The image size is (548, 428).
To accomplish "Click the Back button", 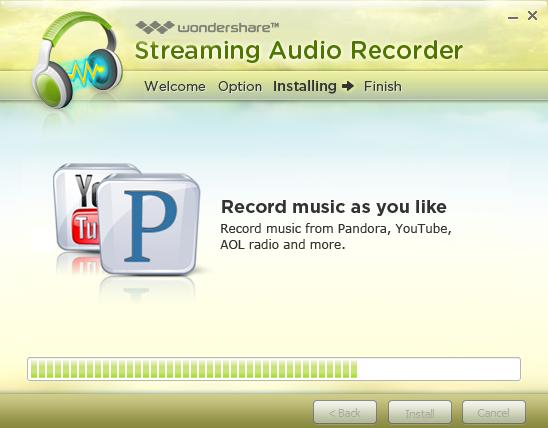I will point(345,412).
